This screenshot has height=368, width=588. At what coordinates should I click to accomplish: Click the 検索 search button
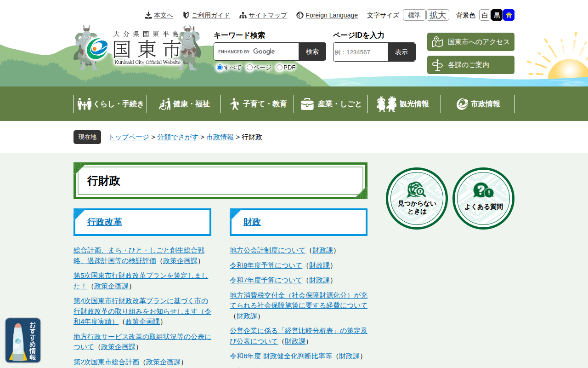click(x=312, y=52)
